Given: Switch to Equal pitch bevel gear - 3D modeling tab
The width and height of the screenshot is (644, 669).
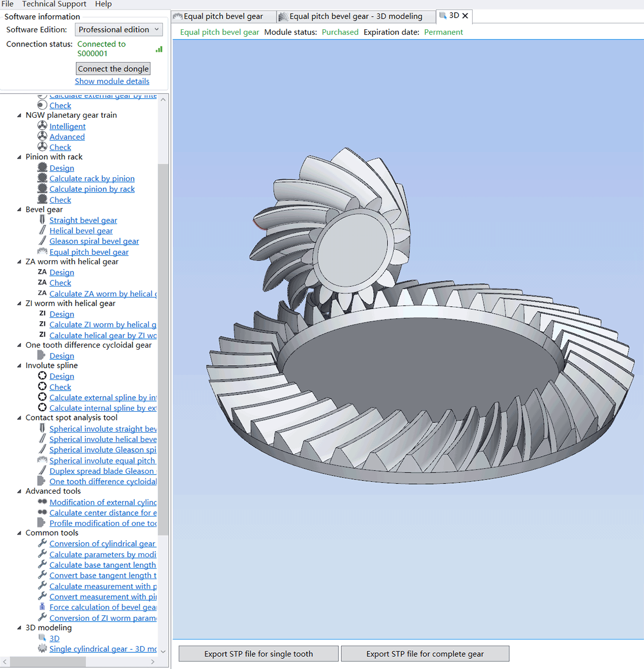Looking at the screenshot, I should coord(355,16).
